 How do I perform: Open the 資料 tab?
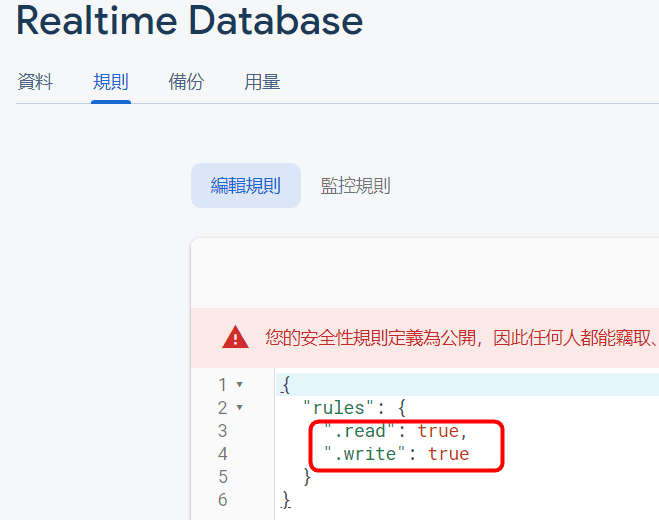tap(35, 82)
